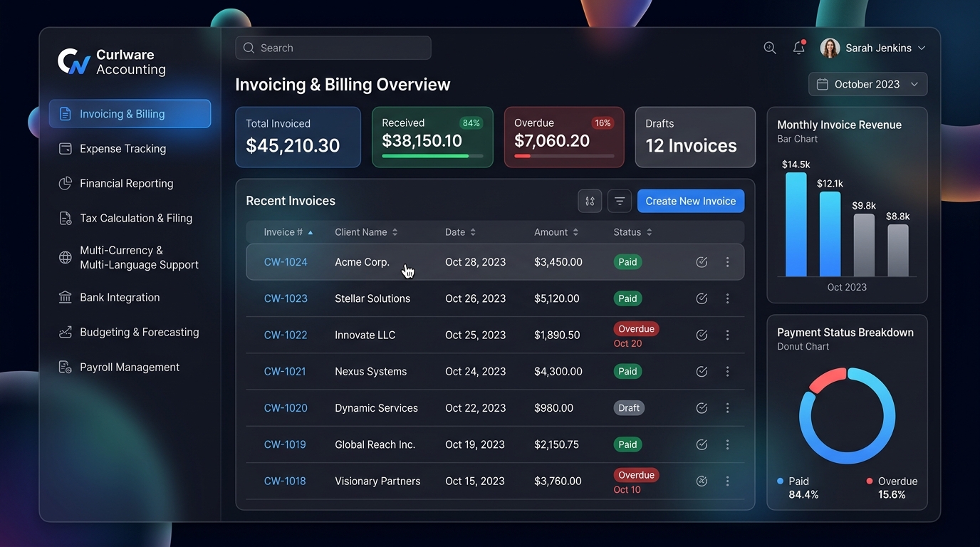The image size is (980, 547).
Task: Click the Drafts 12 Invoices card
Action: click(695, 137)
